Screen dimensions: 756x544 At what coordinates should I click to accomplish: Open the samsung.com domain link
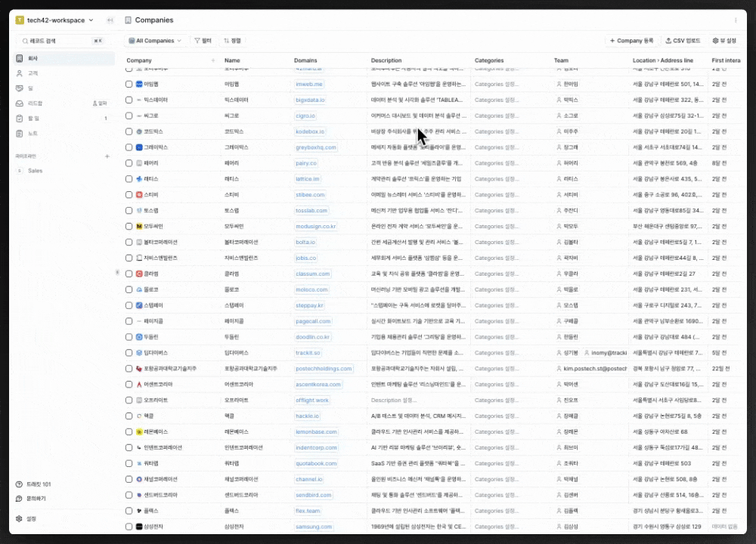coord(314,527)
